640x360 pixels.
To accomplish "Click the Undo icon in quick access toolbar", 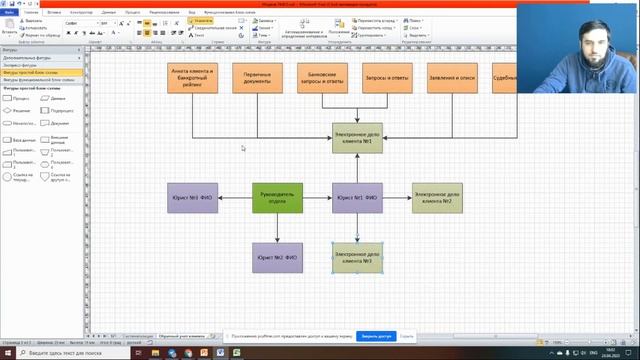I will coord(19,4).
